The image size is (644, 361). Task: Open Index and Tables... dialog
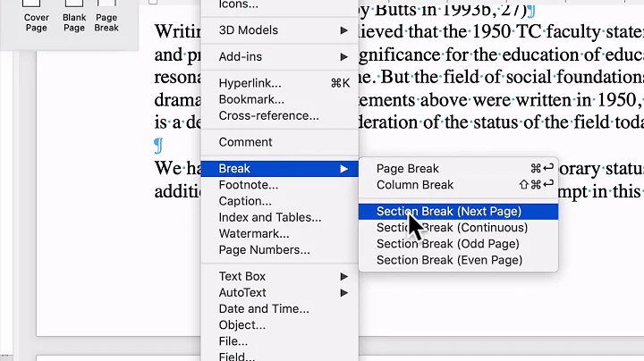pyautogui.click(x=279, y=217)
